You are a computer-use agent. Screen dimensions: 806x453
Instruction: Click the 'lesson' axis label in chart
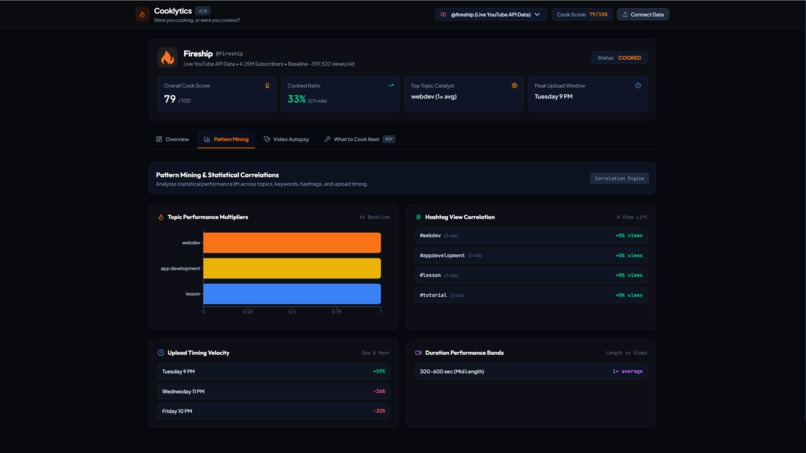tap(193, 294)
